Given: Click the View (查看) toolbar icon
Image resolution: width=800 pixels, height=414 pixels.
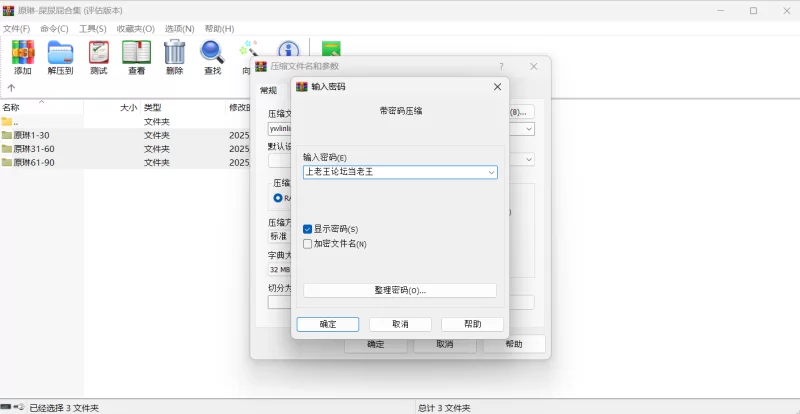Looking at the screenshot, I should point(136,52).
